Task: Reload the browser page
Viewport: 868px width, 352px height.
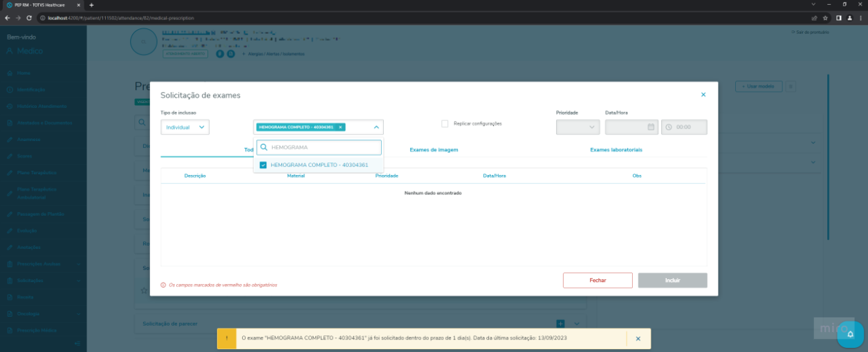Action: tap(29, 17)
